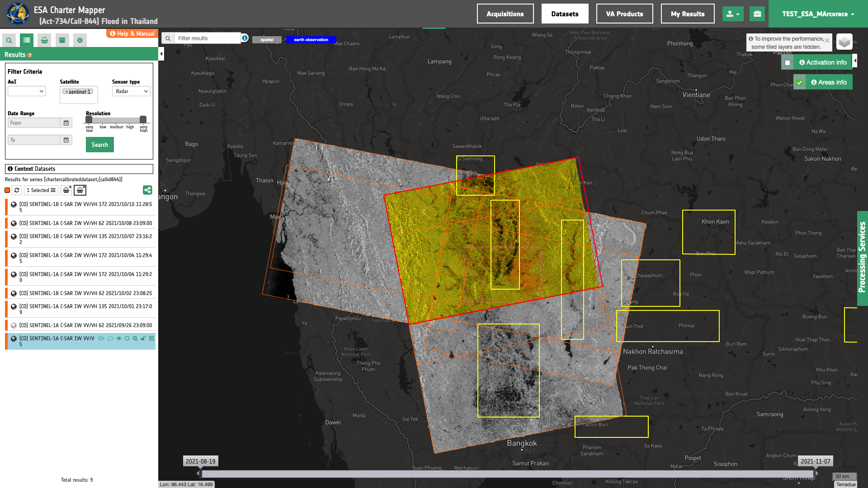
Task: Toggle visibility eye on highlighted SENTINEL-1A row
Action: coord(119,338)
